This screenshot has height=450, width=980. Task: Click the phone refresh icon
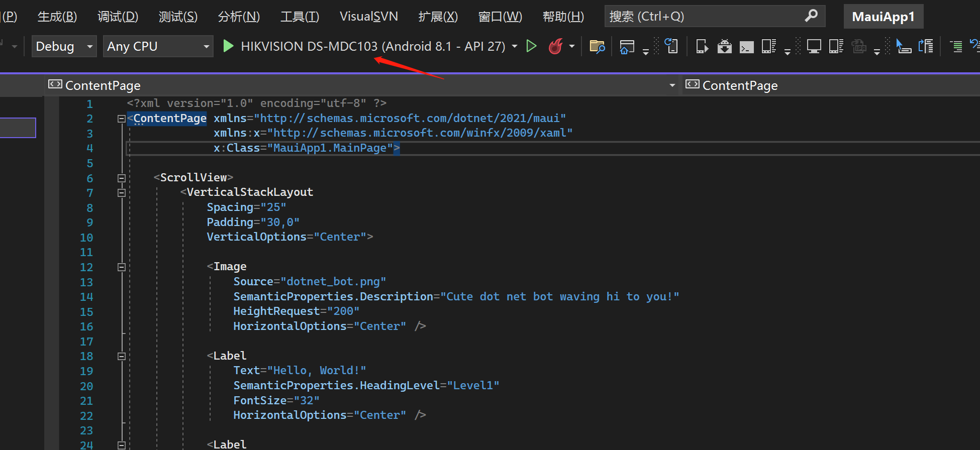(x=671, y=46)
